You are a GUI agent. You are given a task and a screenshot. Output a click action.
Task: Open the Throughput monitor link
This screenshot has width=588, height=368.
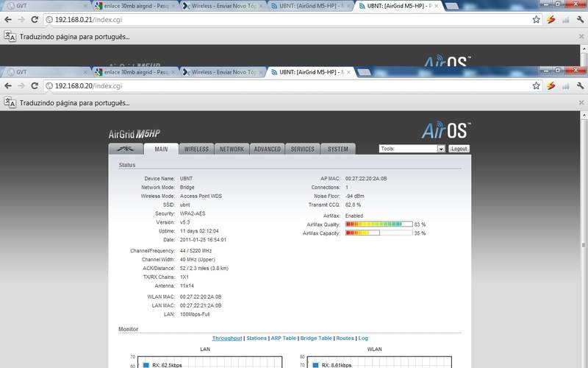[227, 339]
